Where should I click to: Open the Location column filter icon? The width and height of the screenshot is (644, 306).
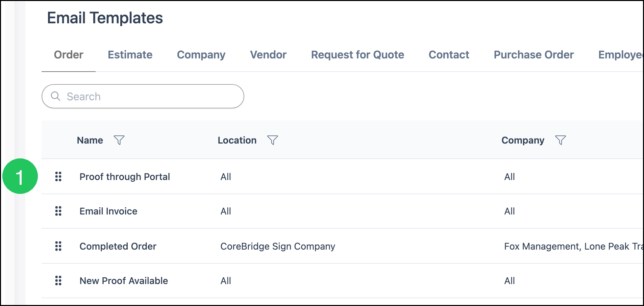272,140
